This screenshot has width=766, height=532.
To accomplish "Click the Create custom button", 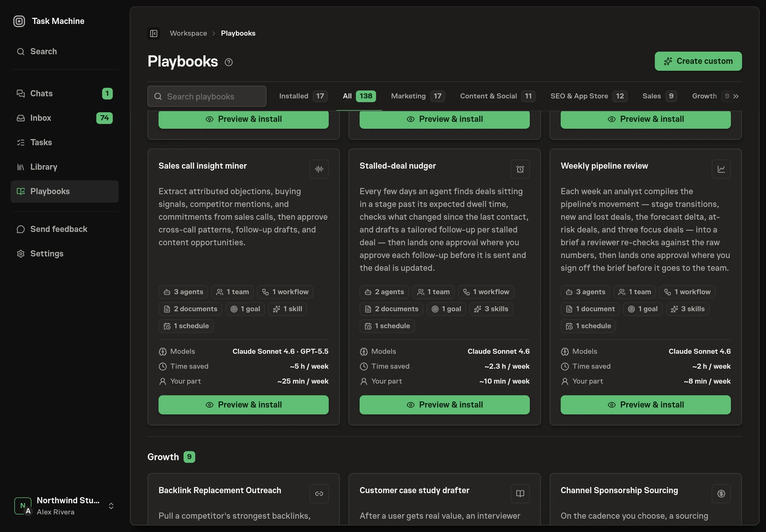I will (x=698, y=61).
